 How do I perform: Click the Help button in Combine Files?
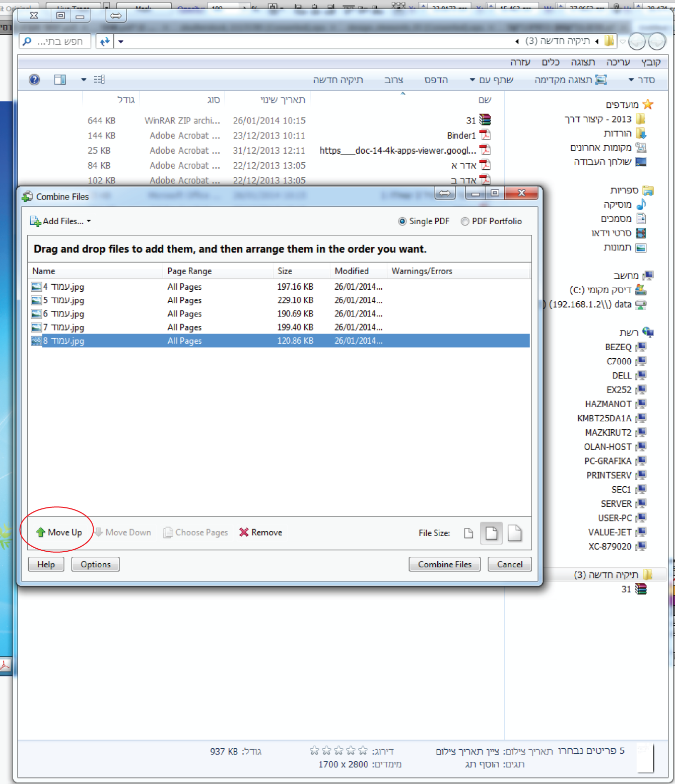click(46, 564)
